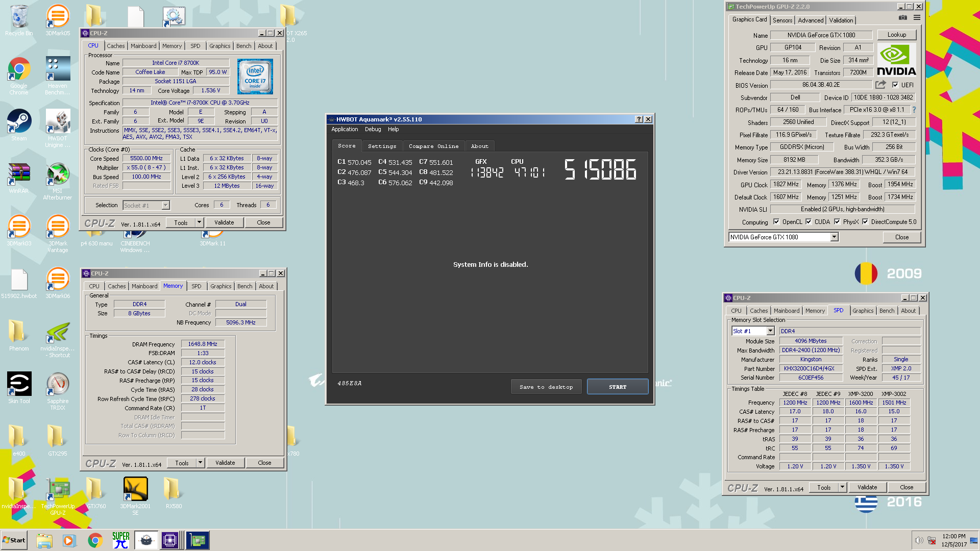Open the e400 folder on the desktop

click(x=19, y=440)
